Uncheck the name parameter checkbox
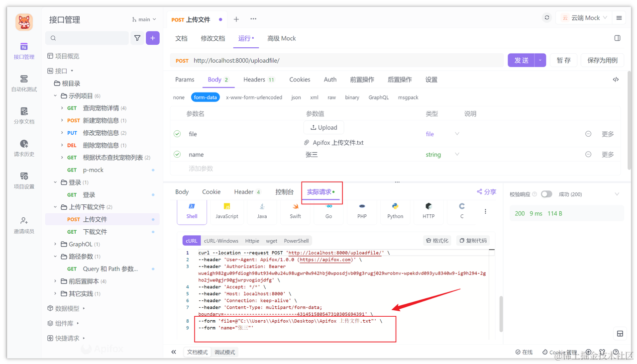The image size is (637, 364). pyautogui.click(x=177, y=154)
